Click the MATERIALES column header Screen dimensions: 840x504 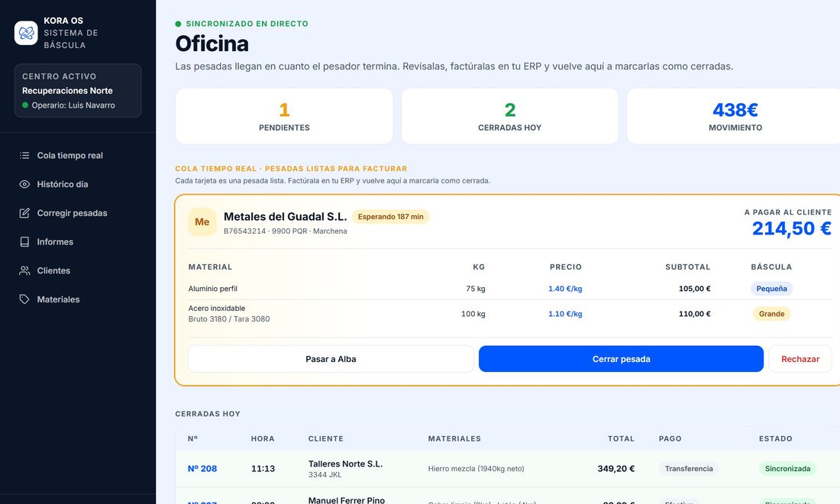pyautogui.click(x=454, y=438)
